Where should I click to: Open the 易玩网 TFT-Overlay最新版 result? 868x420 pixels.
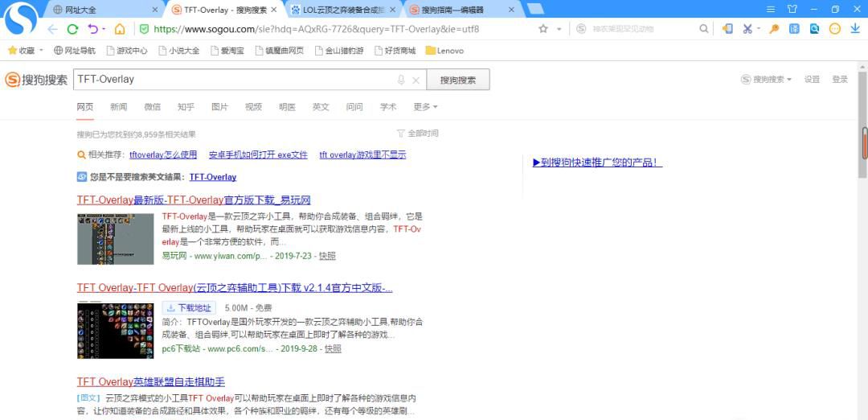pos(194,200)
